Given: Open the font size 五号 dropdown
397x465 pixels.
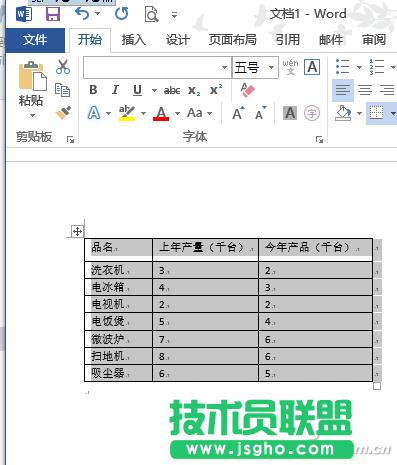Looking at the screenshot, I should [x=271, y=67].
